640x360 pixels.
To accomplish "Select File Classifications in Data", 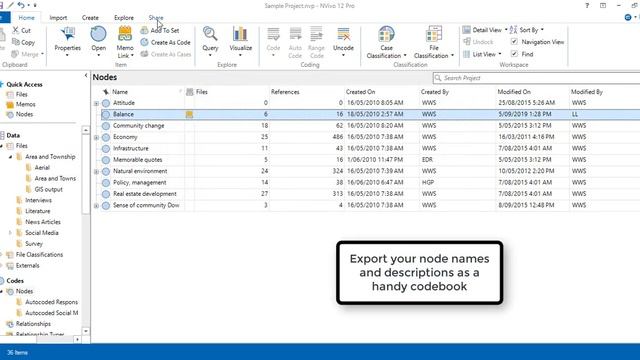I will [x=35, y=255].
